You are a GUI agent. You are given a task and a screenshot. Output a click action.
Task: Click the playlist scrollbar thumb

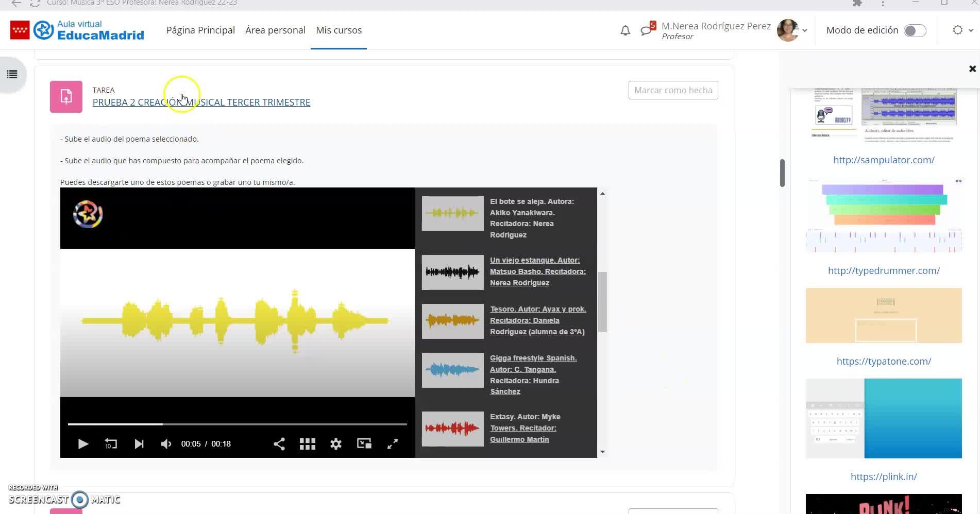coord(602,302)
